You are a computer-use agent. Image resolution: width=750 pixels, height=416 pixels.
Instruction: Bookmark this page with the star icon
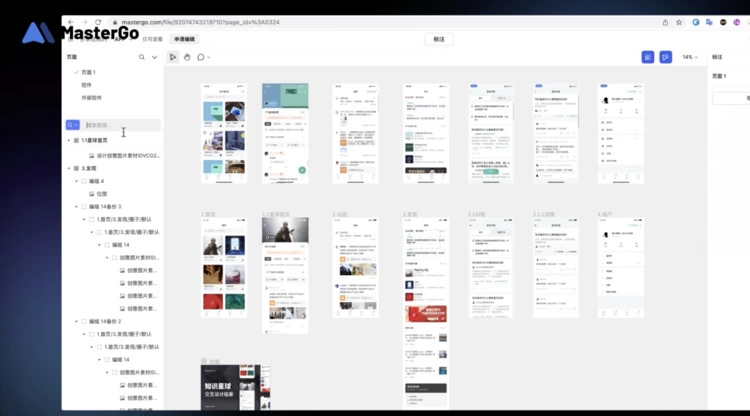[678, 21]
